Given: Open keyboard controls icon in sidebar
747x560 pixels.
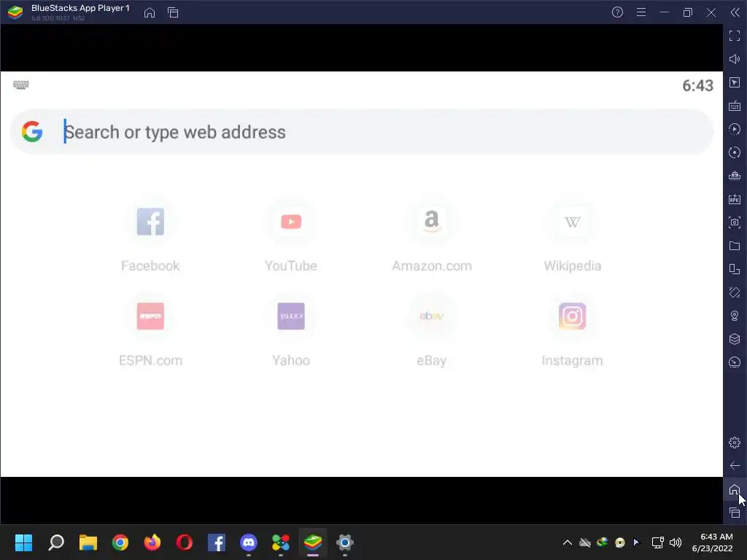Looking at the screenshot, I should [x=735, y=106].
